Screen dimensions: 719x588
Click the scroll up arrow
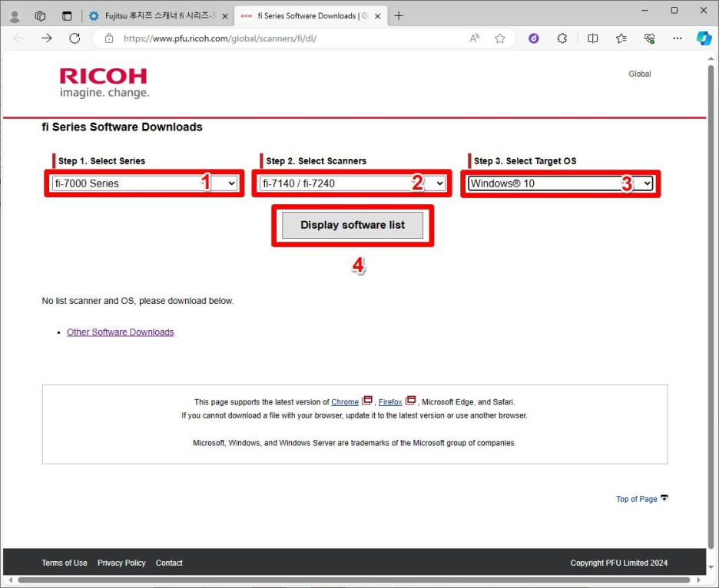click(711, 58)
